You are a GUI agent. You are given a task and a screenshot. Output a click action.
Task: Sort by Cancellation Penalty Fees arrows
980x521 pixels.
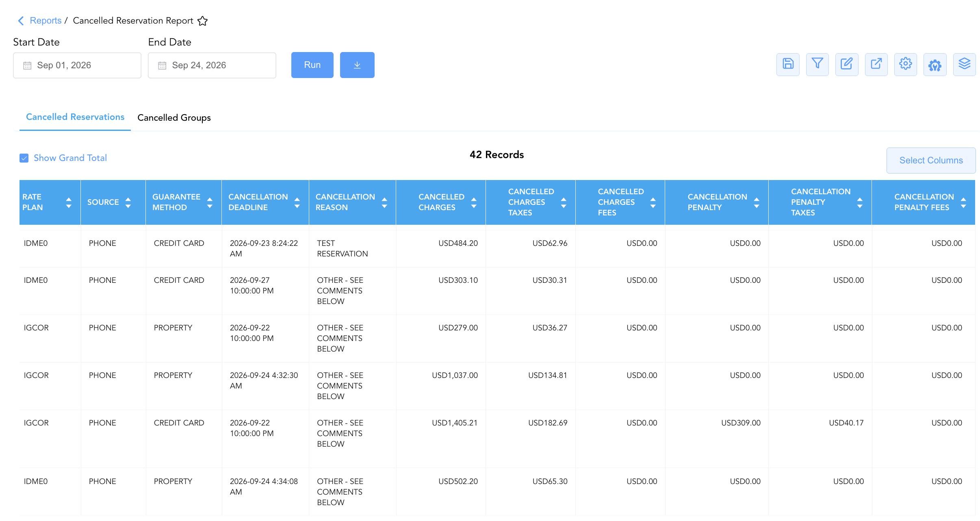pos(963,202)
